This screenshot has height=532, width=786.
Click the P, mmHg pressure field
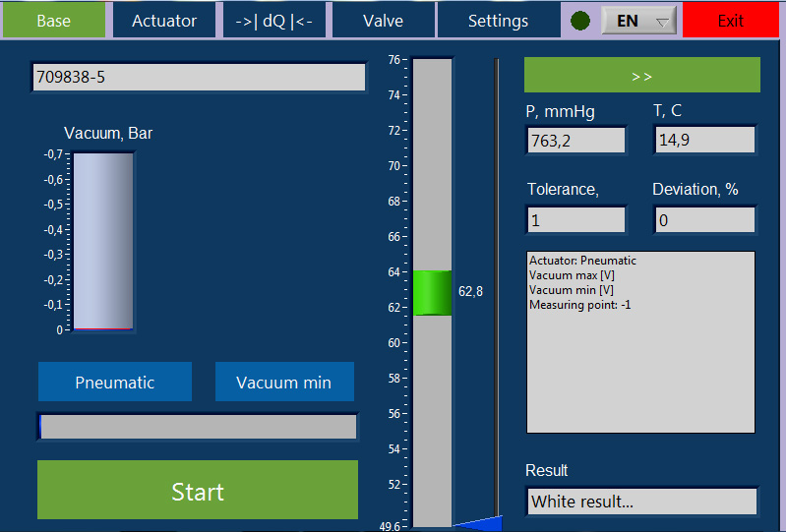[x=576, y=141]
